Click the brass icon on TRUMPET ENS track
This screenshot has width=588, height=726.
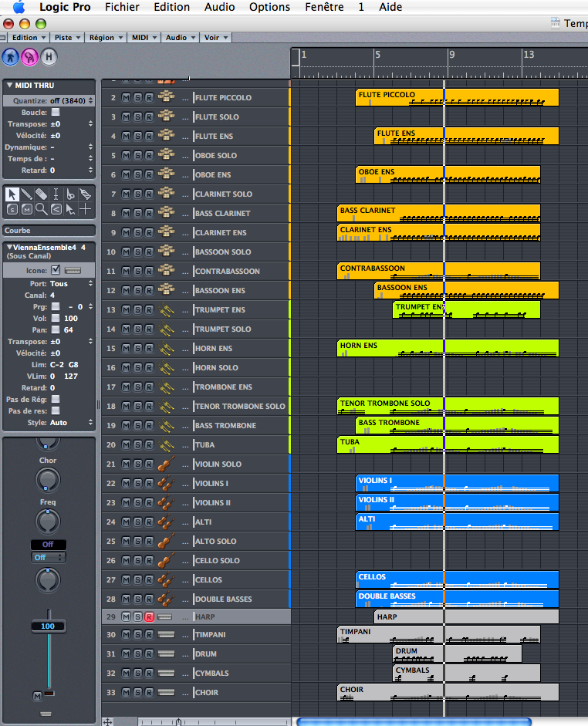click(166, 309)
